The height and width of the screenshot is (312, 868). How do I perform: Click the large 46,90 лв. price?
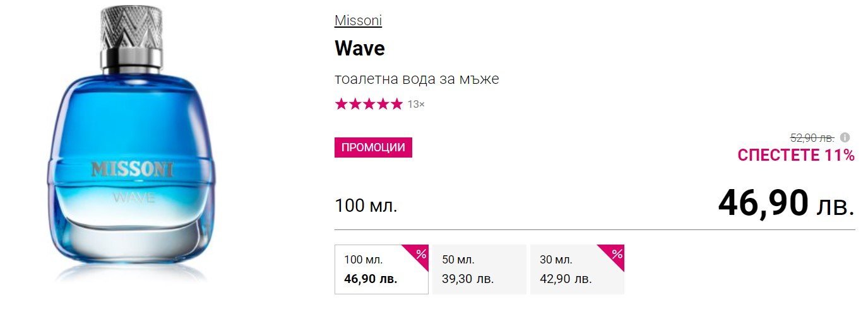click(x=786, y=203)
